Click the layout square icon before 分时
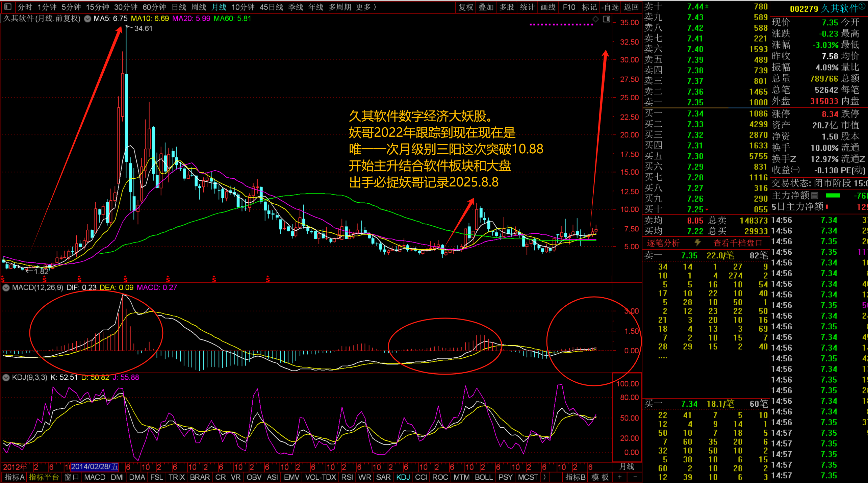 pos(8,6)
